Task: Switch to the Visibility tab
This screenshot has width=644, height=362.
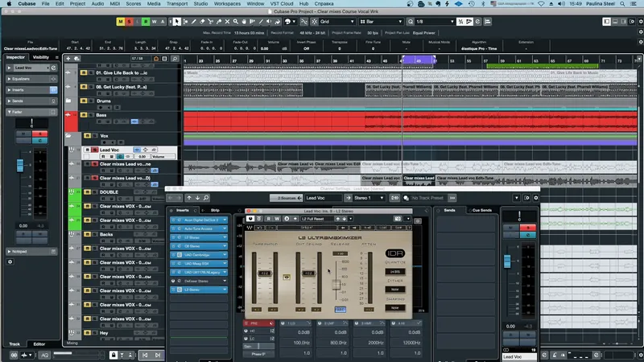Action: [41, 57]
